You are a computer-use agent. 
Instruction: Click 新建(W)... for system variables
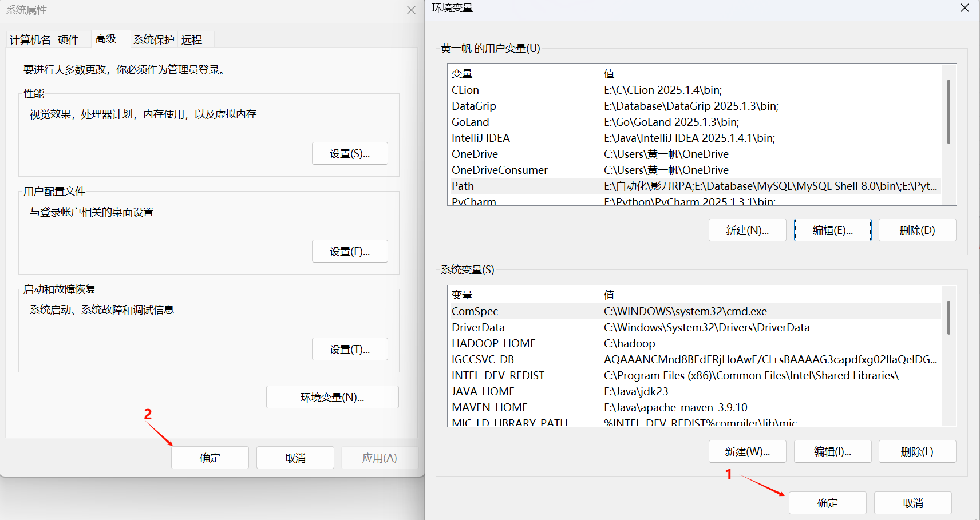coord(747,452)
